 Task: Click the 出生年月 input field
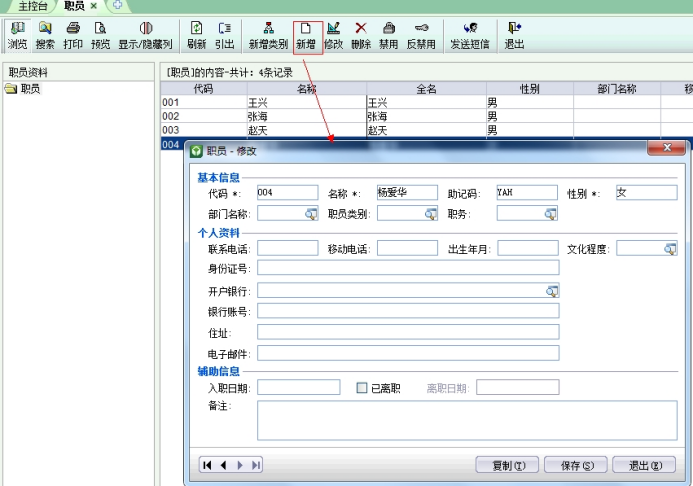click(x=528, y=248)
